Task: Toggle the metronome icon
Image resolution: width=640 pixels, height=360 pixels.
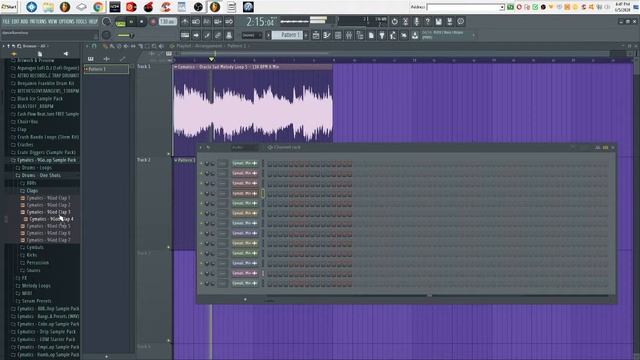Action: click(185, 22)
